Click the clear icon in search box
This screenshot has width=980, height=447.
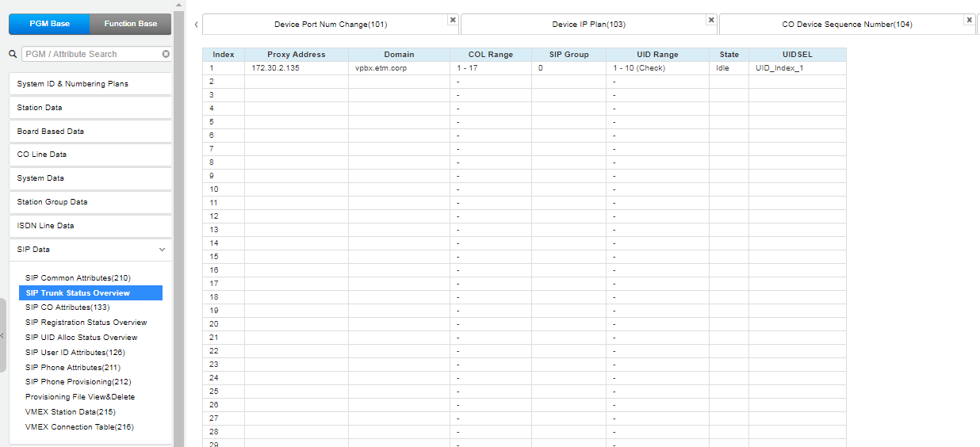(x=166, y=55)
